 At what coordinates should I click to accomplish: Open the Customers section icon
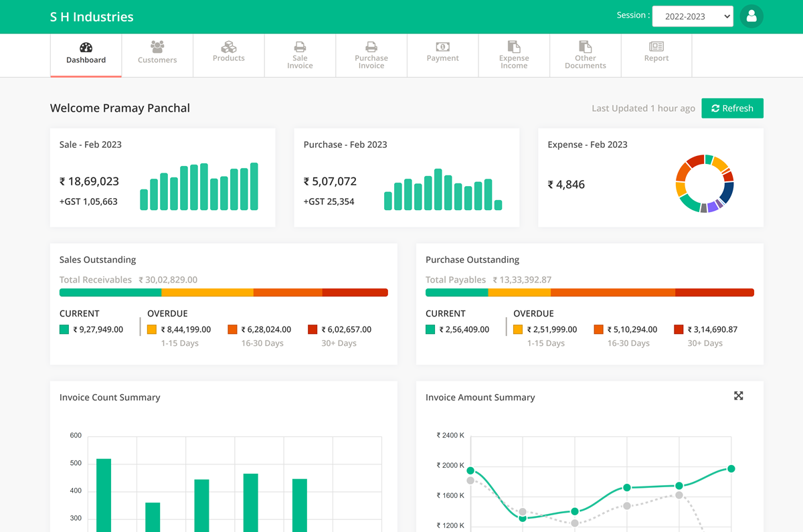point(157,47)
